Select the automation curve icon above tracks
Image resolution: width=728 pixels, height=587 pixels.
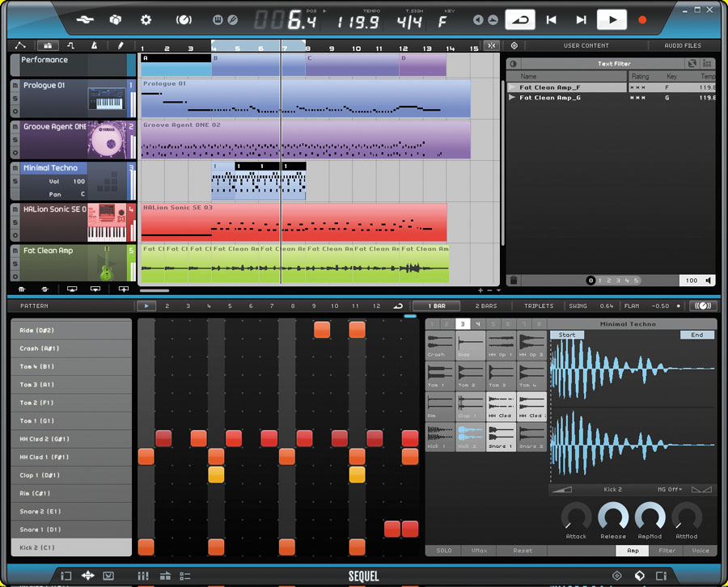(x=20, y=45)
